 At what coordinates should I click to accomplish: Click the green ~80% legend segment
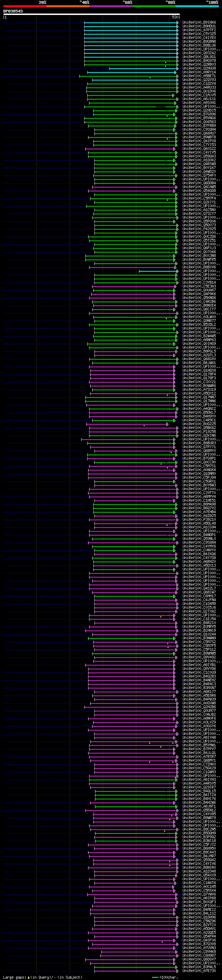(x=154, y=7)
